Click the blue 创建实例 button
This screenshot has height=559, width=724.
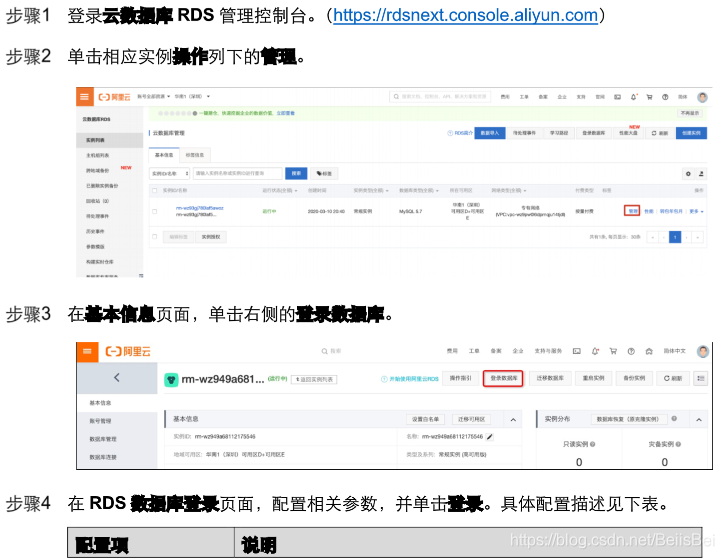coord(691,133)
